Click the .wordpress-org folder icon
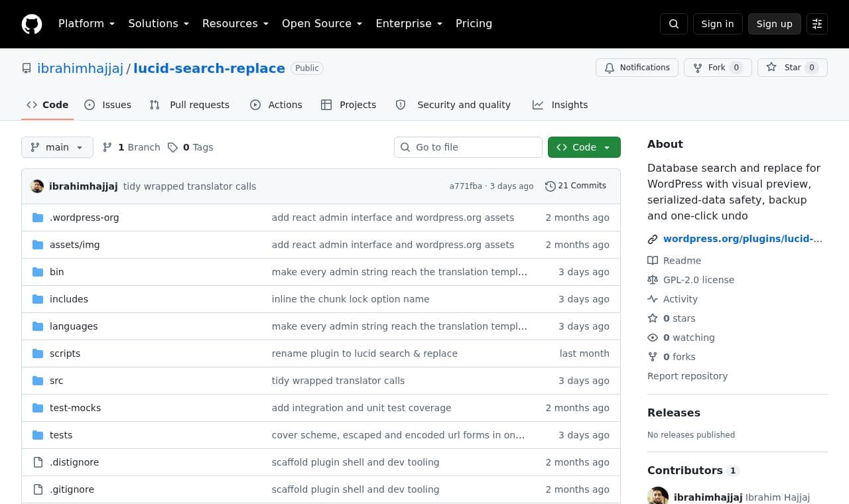849x504 pixels. point(38,218)
